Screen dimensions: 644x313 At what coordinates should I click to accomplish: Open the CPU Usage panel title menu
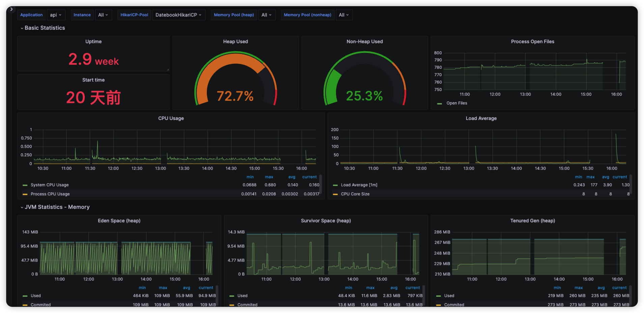(171, 118)
